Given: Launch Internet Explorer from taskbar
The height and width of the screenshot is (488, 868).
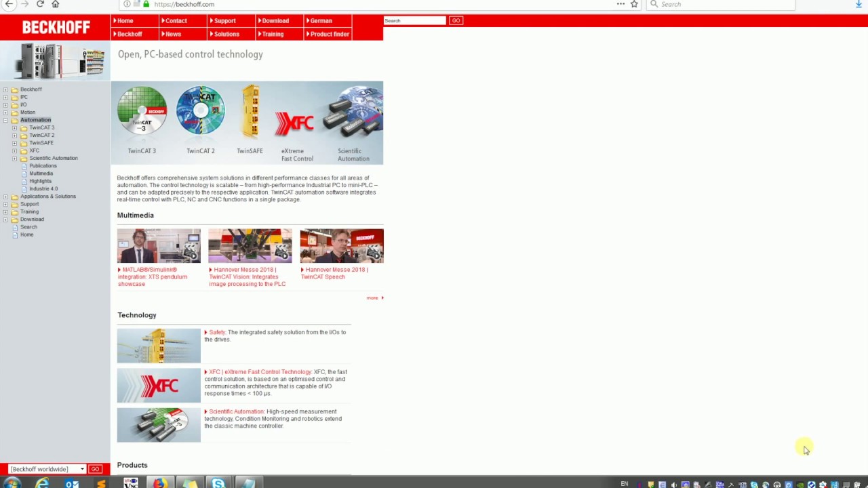Looking at the screenshot, I should (x=42, y=483).
